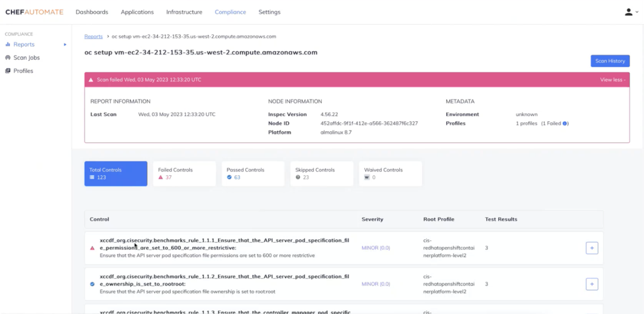
Task: Select the Failed Controls filter tile
Action: point(184,173)
